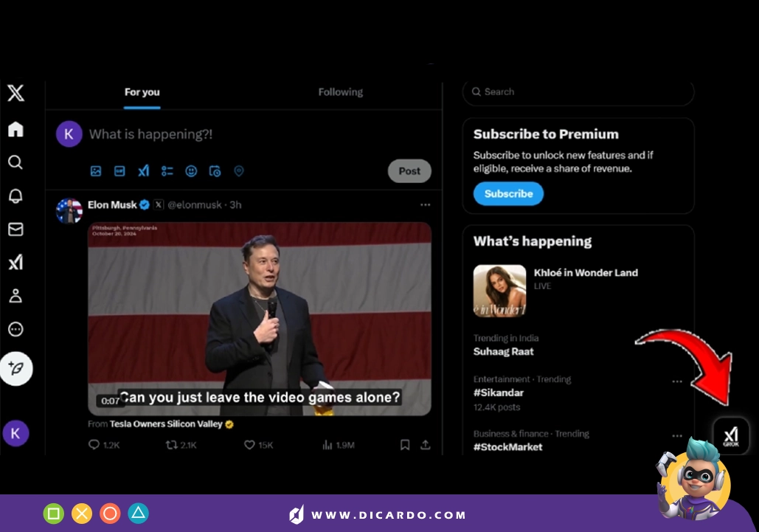
Task: Open Elon Musk's profile picture
Action: point(69,210)
